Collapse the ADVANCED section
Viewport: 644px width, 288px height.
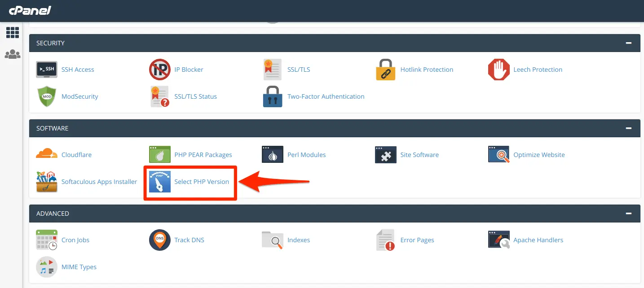coord(628,213)
